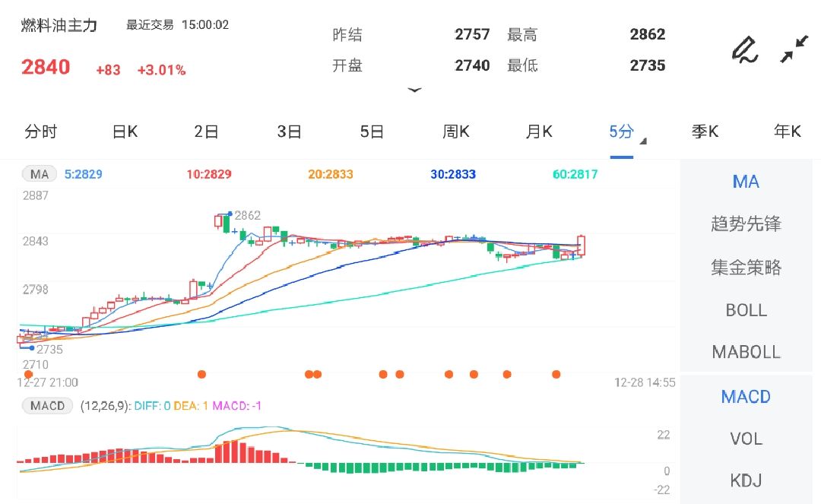This screenshot has height=504, width=821.
Task: Select MA in the indicator sidebar
Action: pos(746,182)
